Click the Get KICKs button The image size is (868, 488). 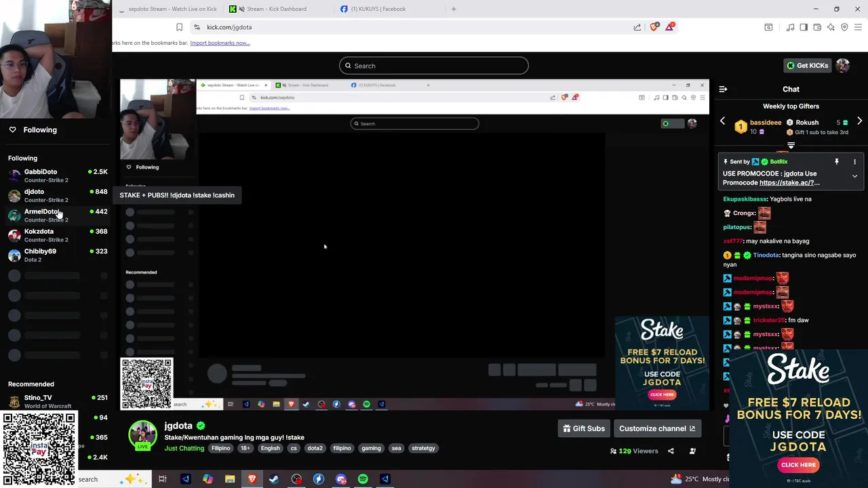pyautogui.click(x=807, y=66)
